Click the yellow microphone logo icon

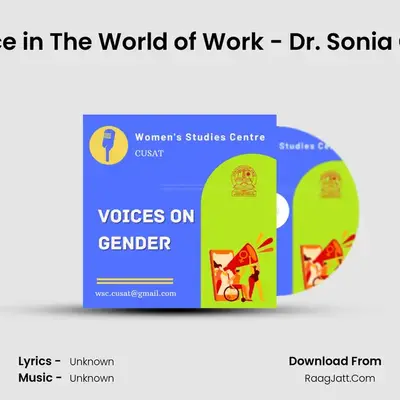pos(109,145)
